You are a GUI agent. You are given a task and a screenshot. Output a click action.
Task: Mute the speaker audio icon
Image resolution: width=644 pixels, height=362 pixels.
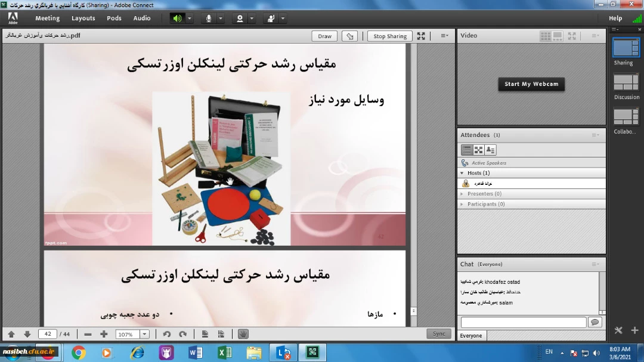(x=177, y=18)
